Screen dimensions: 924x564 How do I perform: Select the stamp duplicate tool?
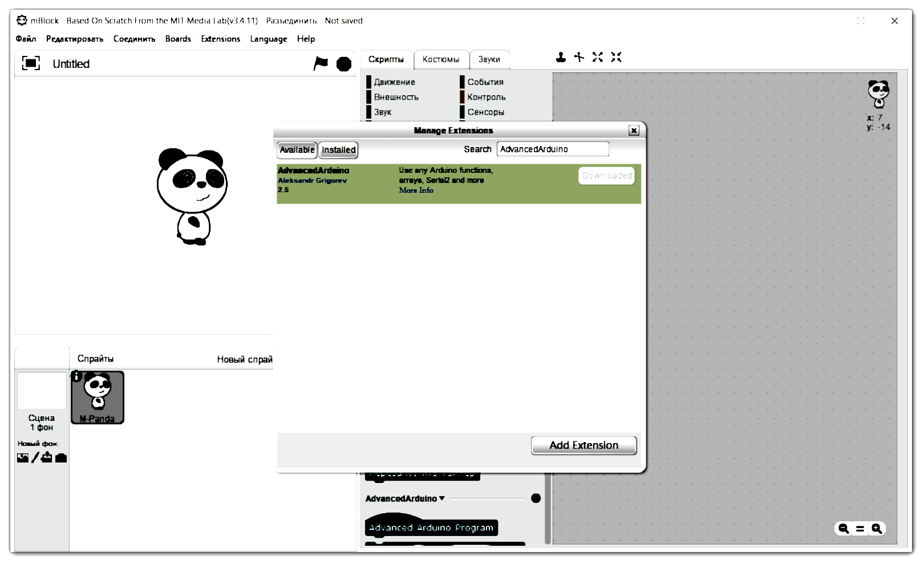[x=561, y=57]
